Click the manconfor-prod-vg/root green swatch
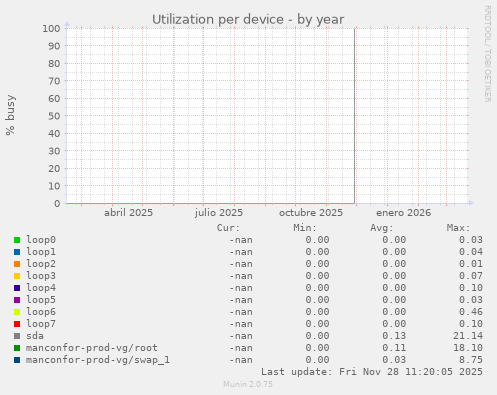 17,348
